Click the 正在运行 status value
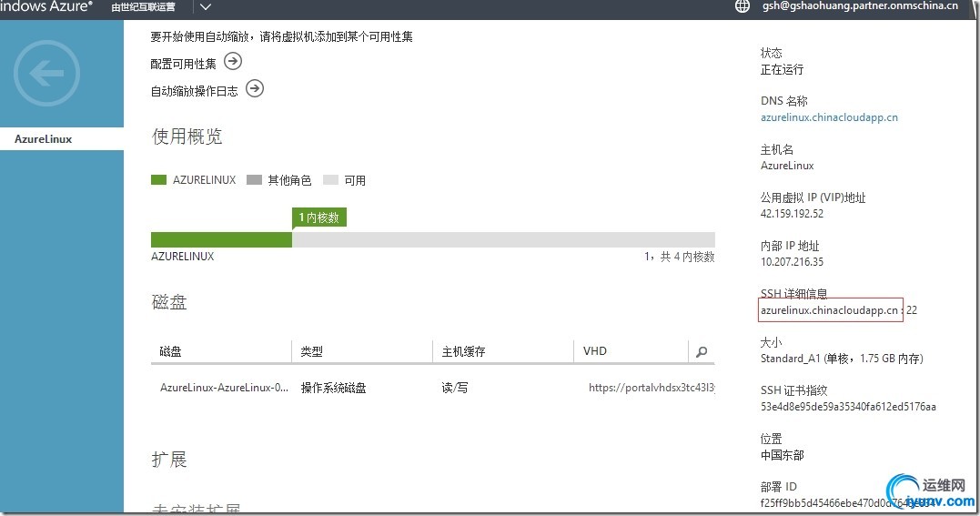The image size is (980, 516). 783,69
